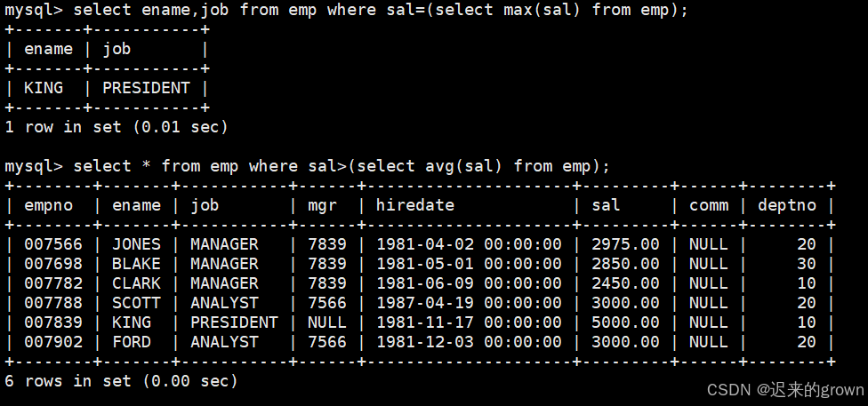Click the hiredate '1981-11-17 00:00:00'
The image size is (868, 406).
(469, 322)
